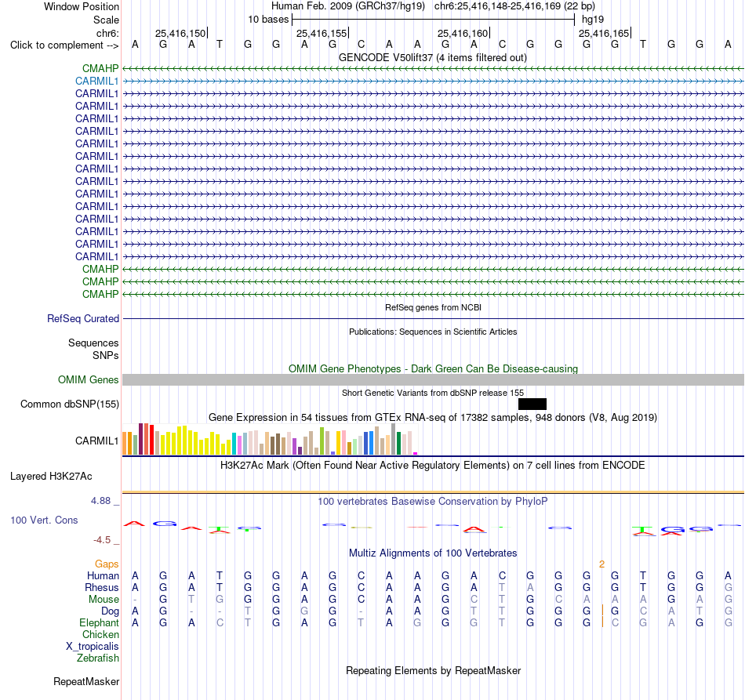Select the Dog alignment row label

(x=110, y=611)
